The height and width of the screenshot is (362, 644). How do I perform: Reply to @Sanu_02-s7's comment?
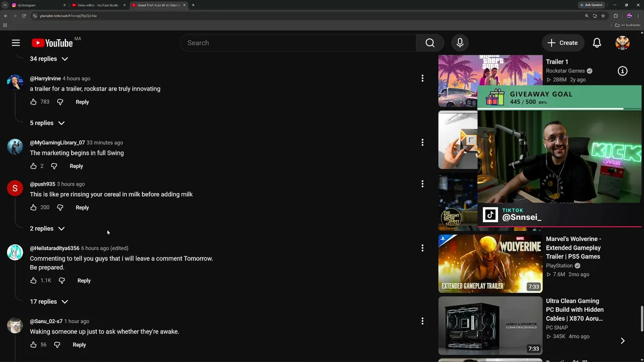(x=79, y=345)
